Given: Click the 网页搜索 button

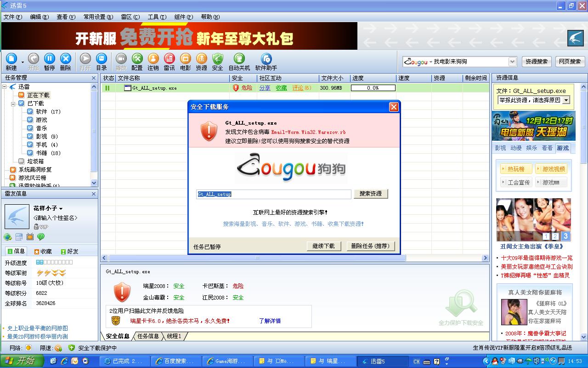Looking at the screenshot, I should point(570,62).
